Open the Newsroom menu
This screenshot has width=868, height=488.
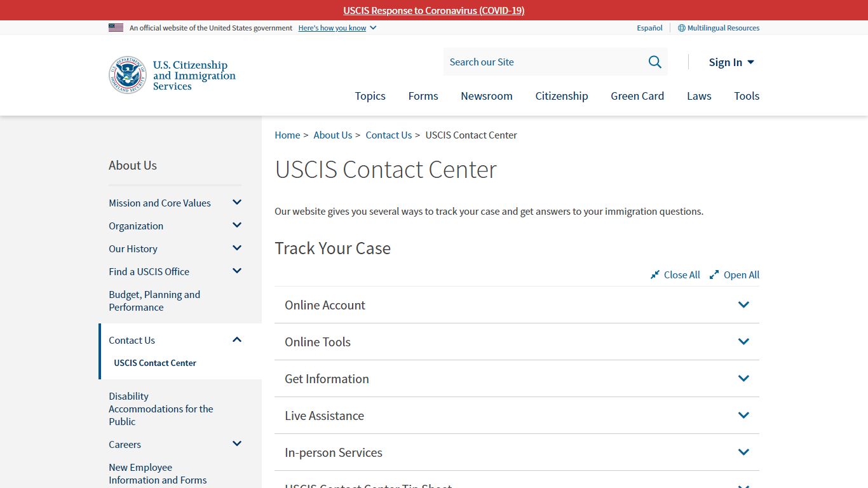click(487, 96)
